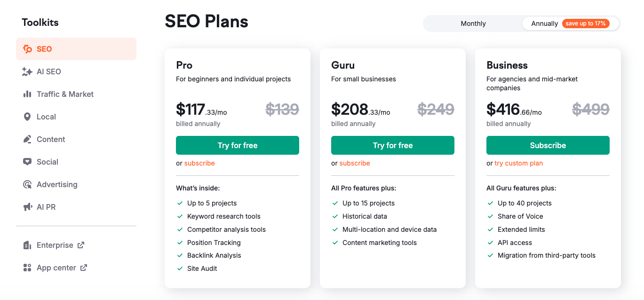Switch billing to Monthly

tap(473, 24)
